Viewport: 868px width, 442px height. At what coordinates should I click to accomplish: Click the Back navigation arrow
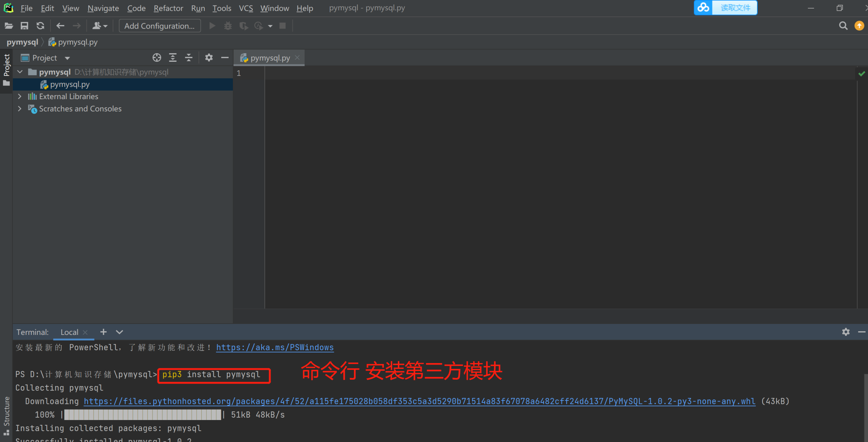coord(60,26)
